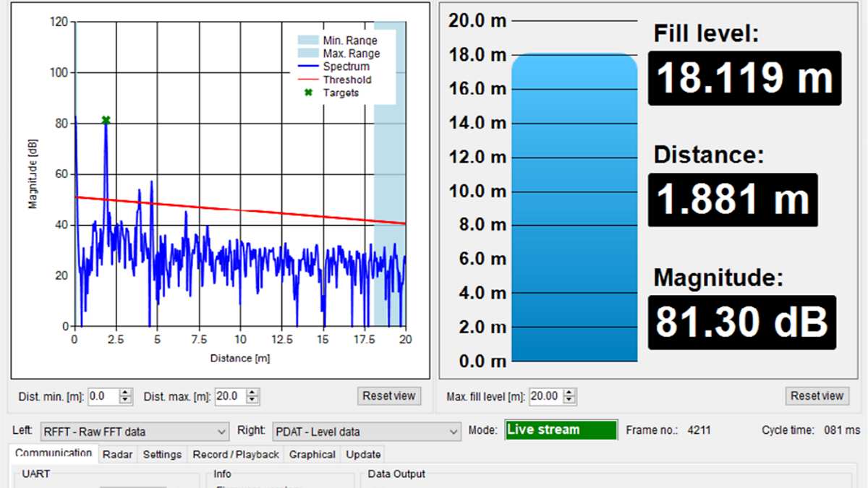Increase Max. fill level using the spinner
The image size is (868, 488).
(x=570, y=393)
